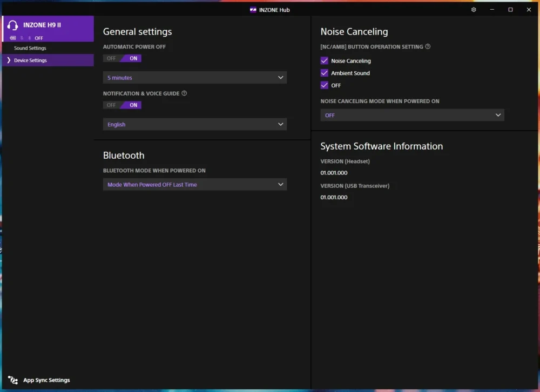The height and width of the screenshot is (392, 540).
Task: Open App Sync Settings
Action: pyautogui.click(x=46, y=380)
